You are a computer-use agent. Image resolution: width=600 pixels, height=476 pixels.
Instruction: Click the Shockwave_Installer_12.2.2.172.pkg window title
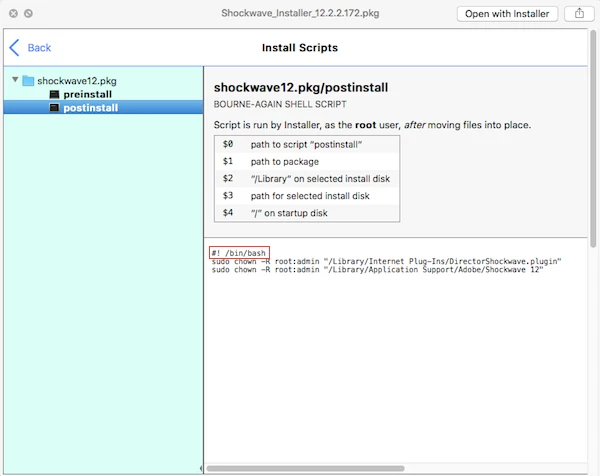[x=300, y=13]
